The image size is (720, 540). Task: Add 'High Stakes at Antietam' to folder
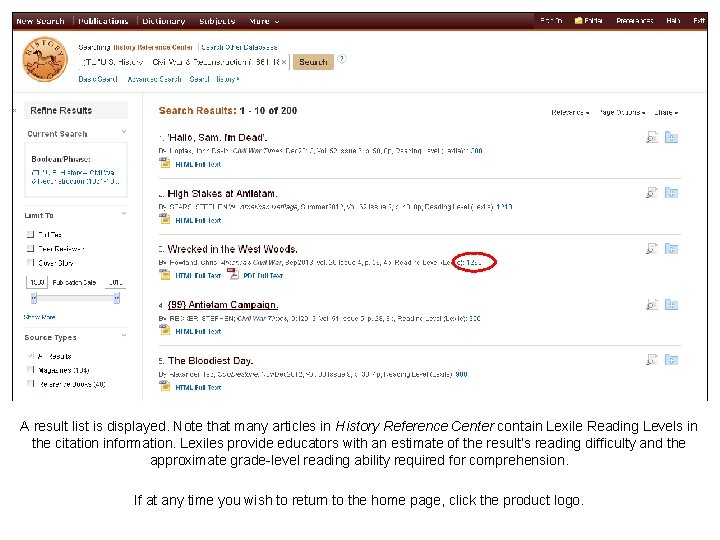coord(671,193)
